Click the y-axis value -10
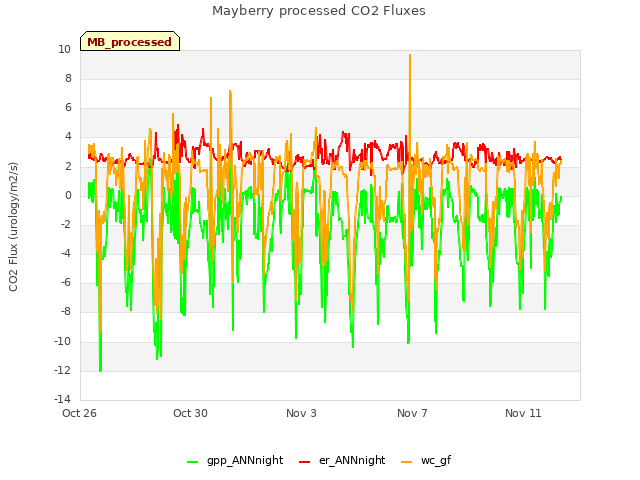This screenshot has height=480, width=640. 62,341
